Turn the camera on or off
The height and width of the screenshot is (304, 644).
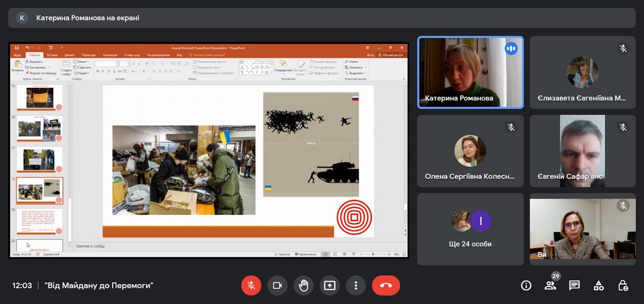(277, 285)
